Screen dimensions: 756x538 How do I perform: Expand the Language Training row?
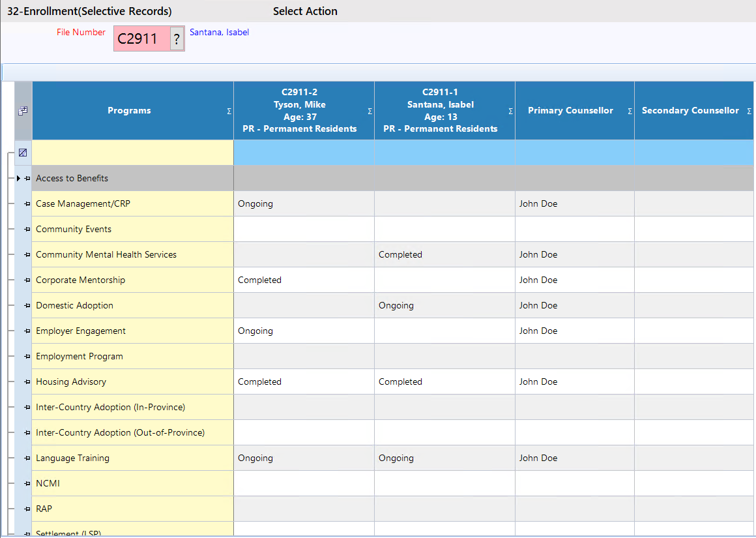pos(27,458)
